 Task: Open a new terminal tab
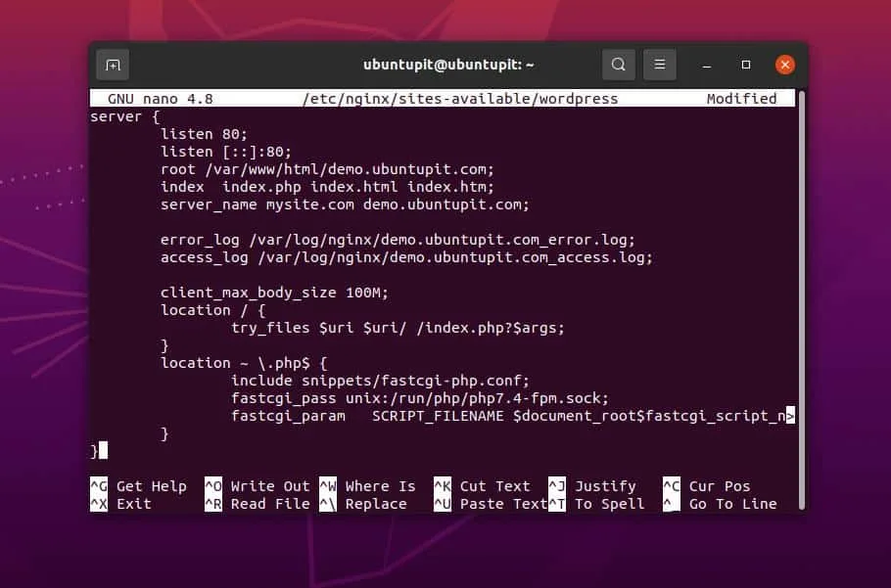(x=112, y=65)
